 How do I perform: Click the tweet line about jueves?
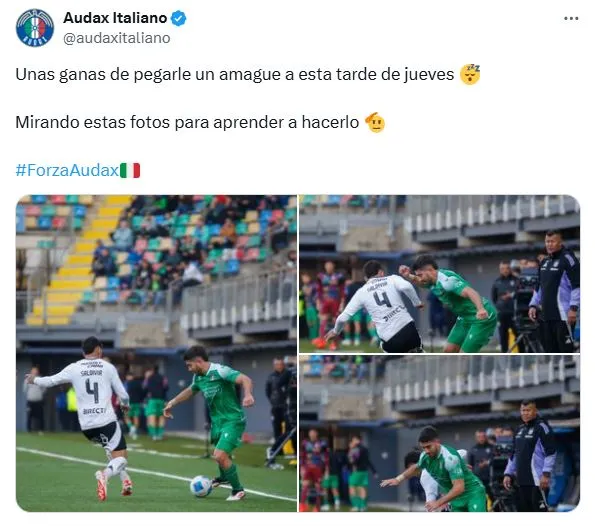(235, 74)
